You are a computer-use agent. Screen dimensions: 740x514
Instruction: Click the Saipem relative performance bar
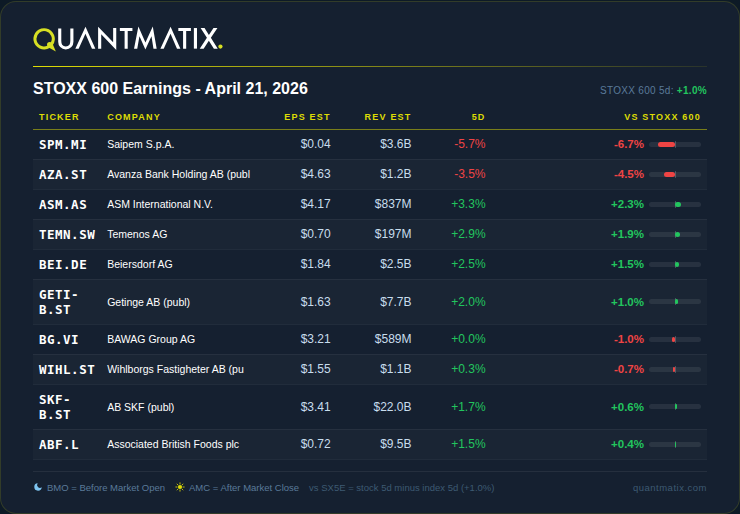coord(675,144)
